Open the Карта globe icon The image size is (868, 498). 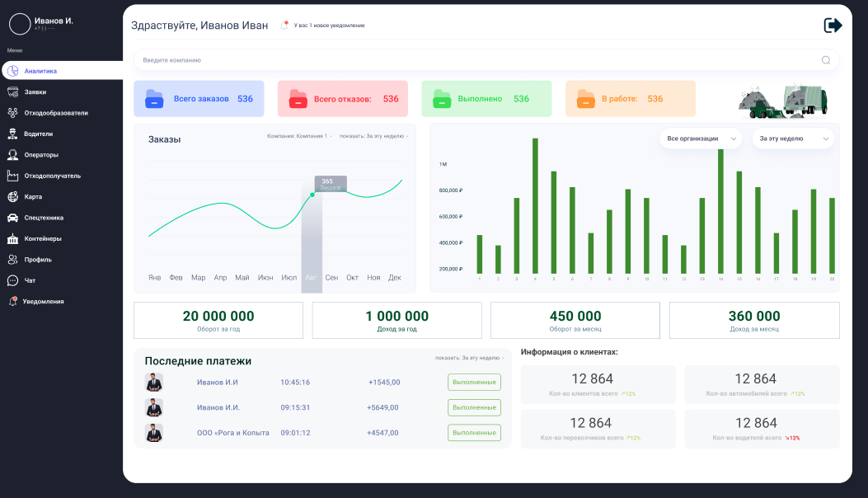pyautogui.click(x=12, y=197)
